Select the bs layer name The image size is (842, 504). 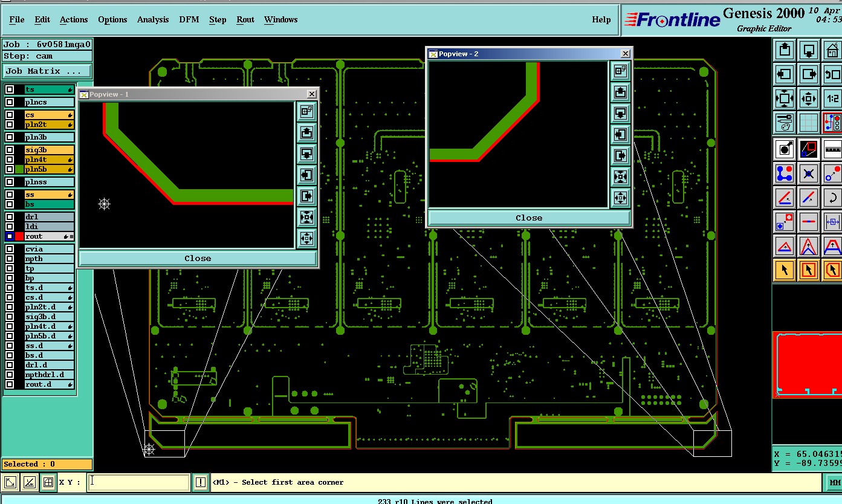pyautogui.click(x=50, y=204)
